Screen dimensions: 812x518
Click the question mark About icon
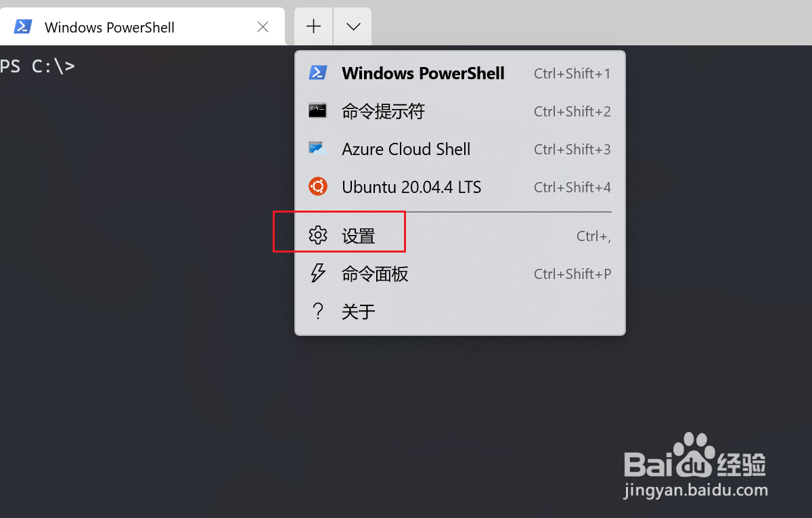[317, 311]
